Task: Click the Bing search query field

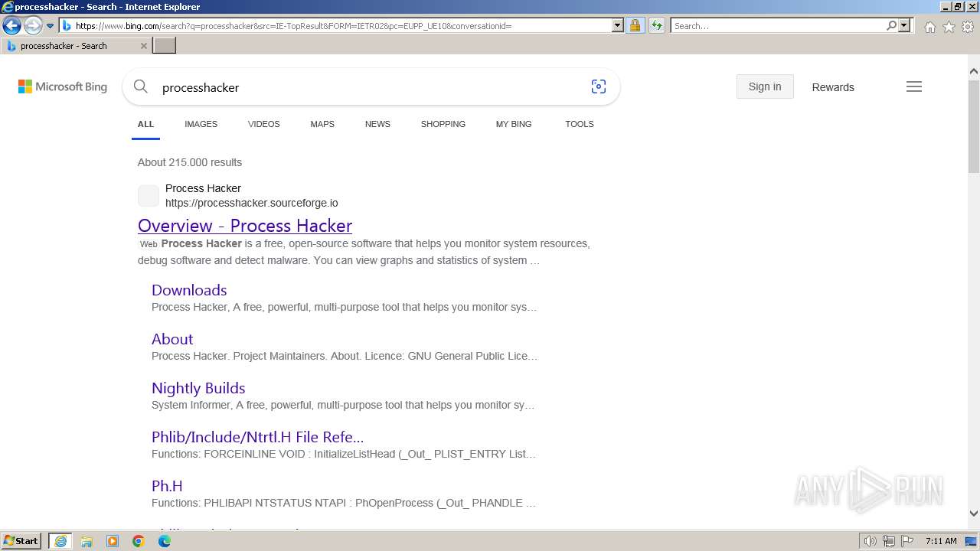Action: coord(370,87)
